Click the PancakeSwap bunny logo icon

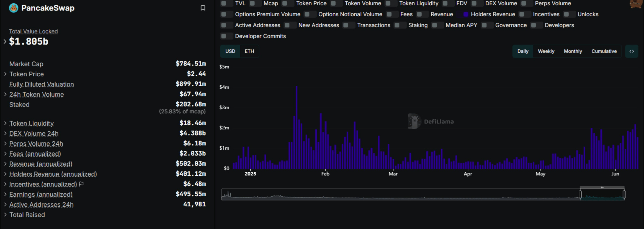(x=14, y=8)
